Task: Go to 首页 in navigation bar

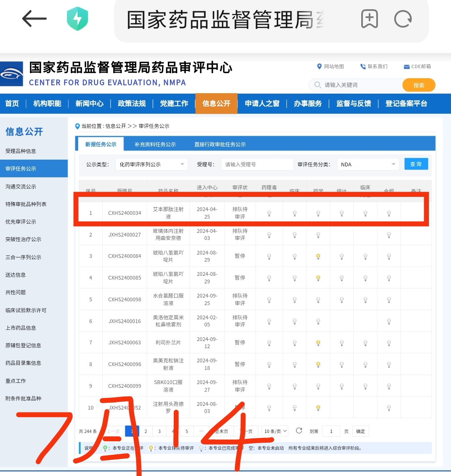Action: [12, 104]
